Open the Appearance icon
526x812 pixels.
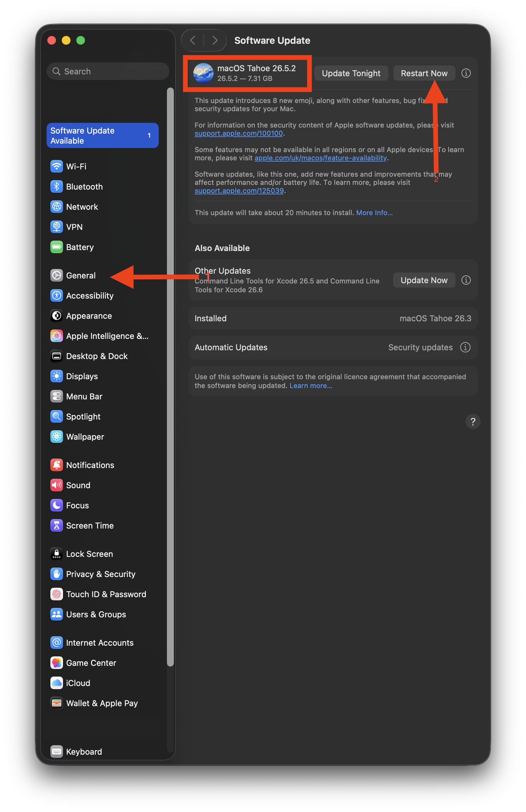click(x=57, y=316)
